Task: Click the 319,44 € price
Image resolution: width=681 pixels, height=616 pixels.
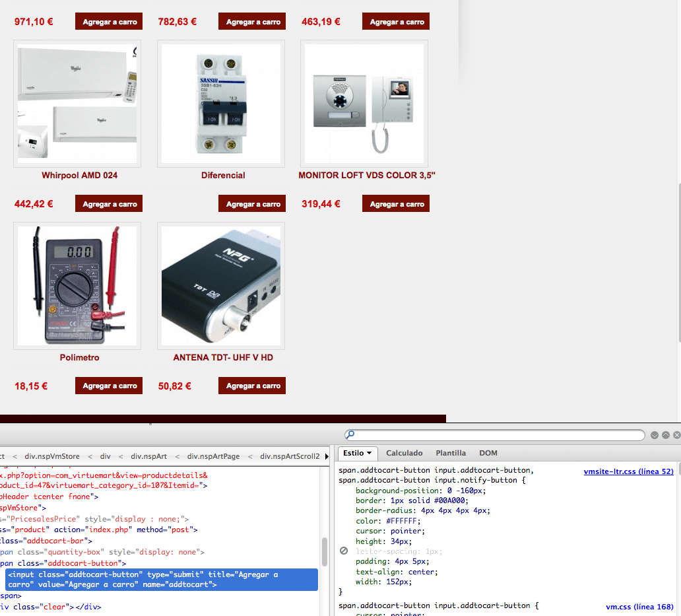Action: 321,204
